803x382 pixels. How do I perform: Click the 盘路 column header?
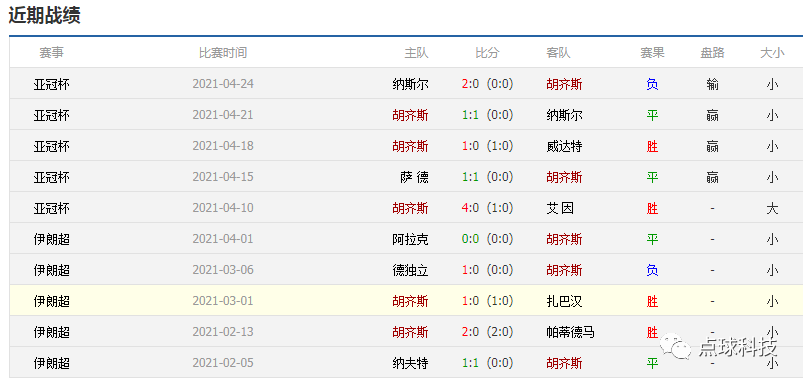coord(712,53)
